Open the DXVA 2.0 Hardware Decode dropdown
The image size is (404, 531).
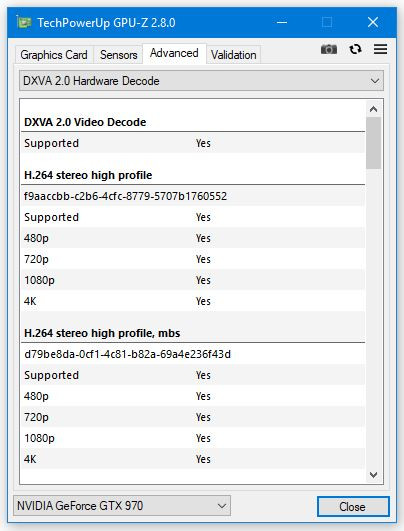coord(201,81)
